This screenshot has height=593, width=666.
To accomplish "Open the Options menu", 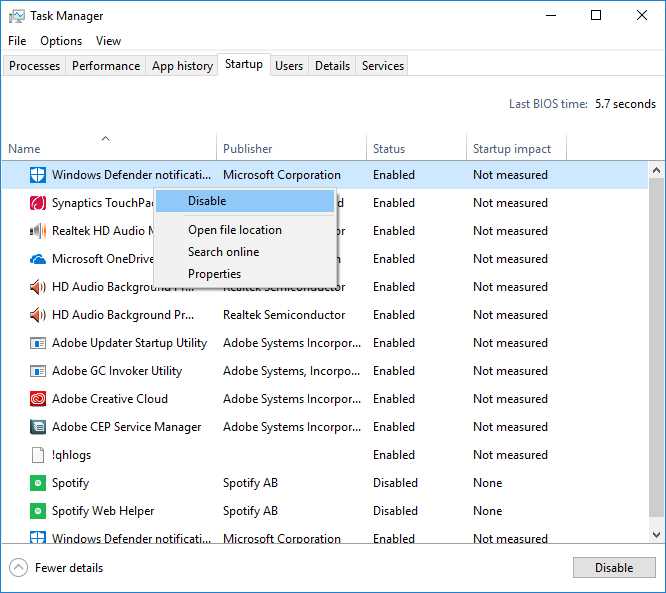I will (x=61, y=41).
